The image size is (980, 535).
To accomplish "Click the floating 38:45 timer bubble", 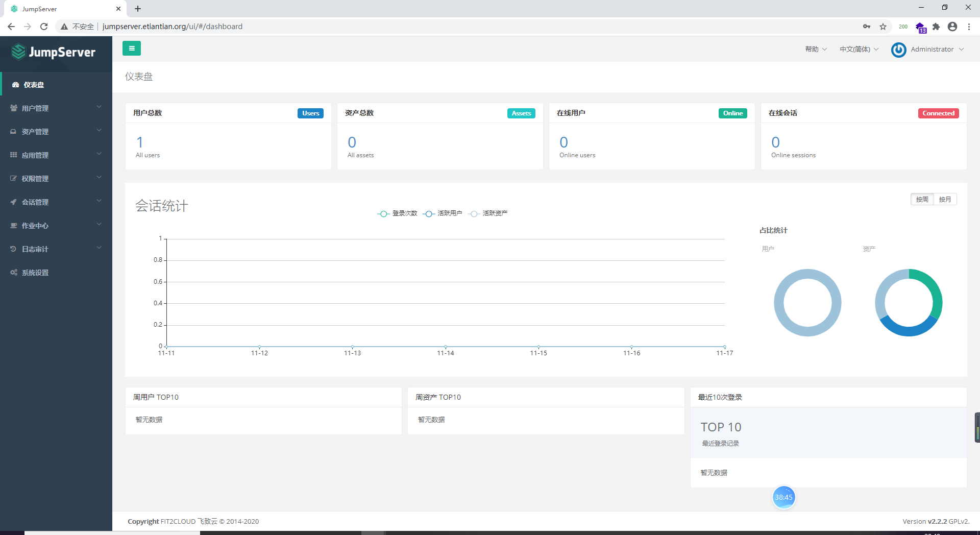I will [x=784, y=497].
